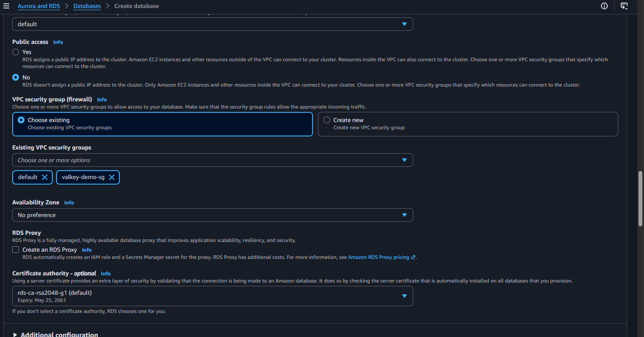The height and width of the screenshot is (337, 644).
Task: Click the page vertical scrollbar thumb
Action: tap(641, 199)
